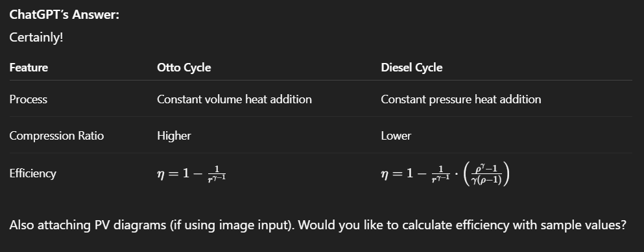Viewport: 644px width, 252px height.
Task: Select the "Feature" column header
Action: [29, 68]
